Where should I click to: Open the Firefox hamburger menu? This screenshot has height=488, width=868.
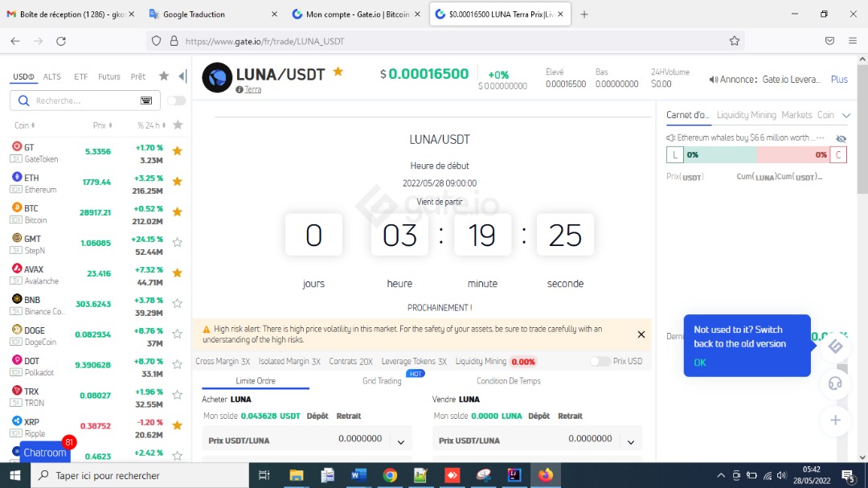(x=853, y=41)
